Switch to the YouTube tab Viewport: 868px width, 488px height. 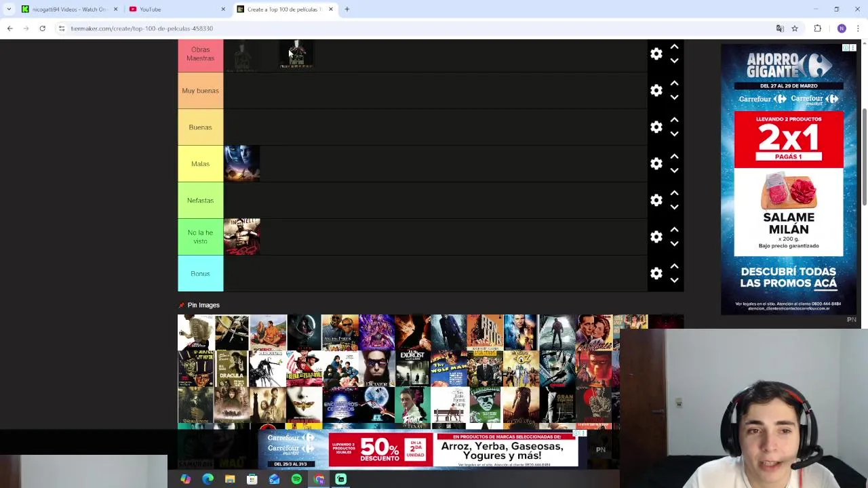[176, 9]
